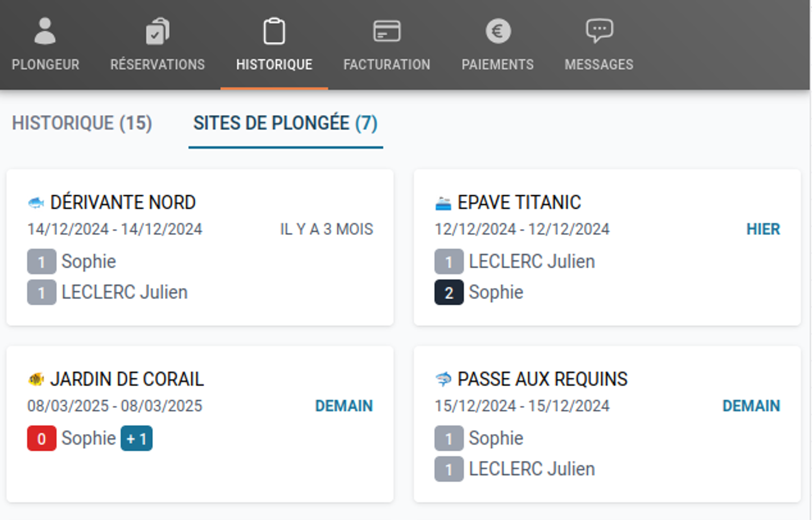Click the dark 2 badge beside Sophie
The image size is (812, 520).
tap(449, 293)
